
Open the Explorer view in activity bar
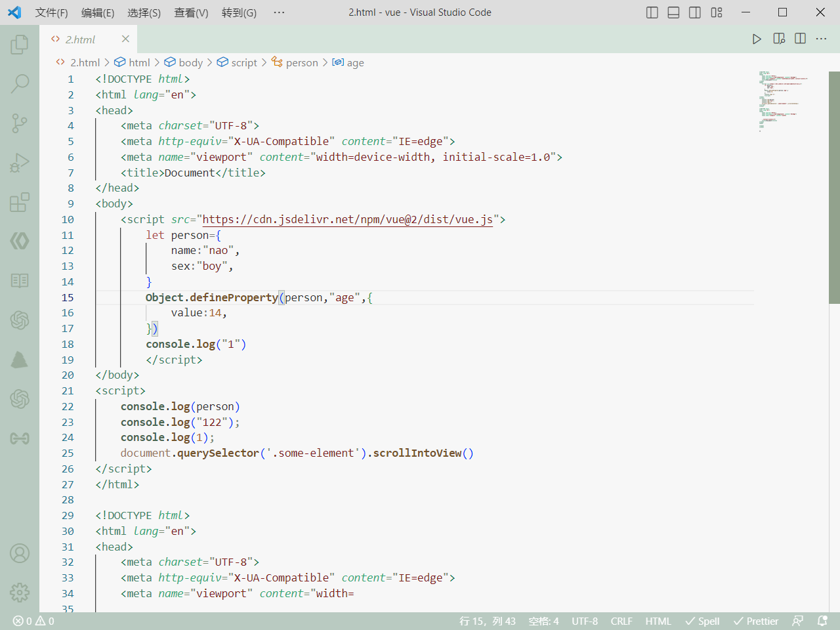pos(20,45)
